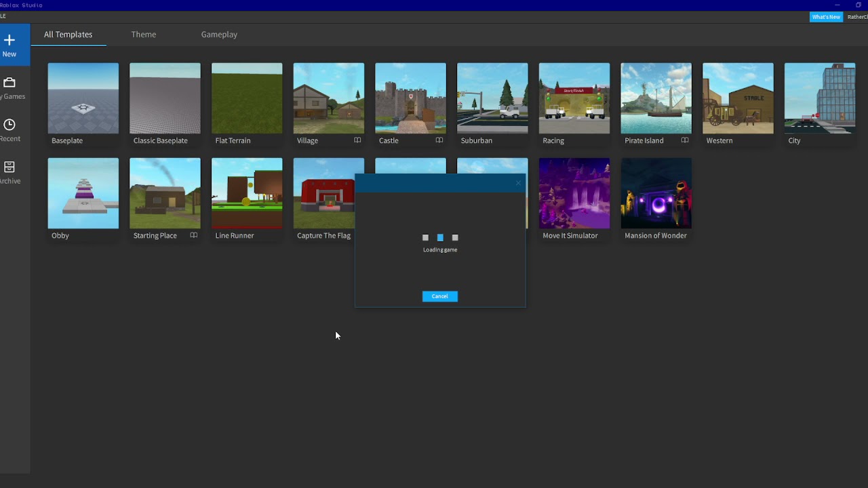This screenshot has width=868, height=488.
Task: Select the Western template thumbnail
Action: click(x=738, y=98)
